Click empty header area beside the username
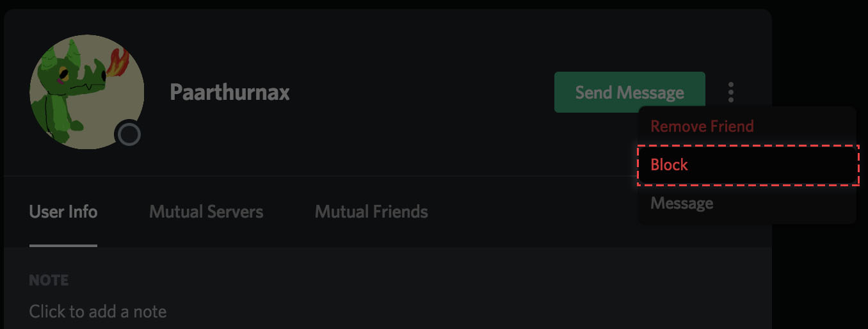This screenshot has width=868, height=329. click(416, 92)
